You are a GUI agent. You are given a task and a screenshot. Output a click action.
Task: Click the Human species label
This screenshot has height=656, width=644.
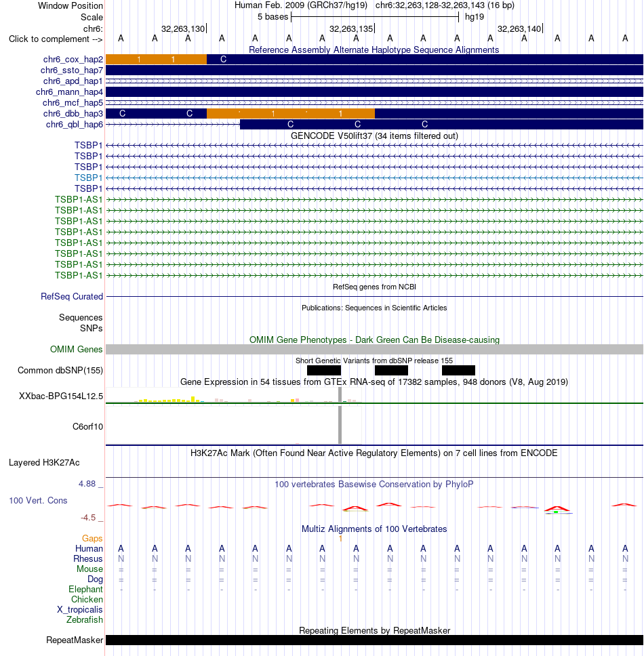89,549
